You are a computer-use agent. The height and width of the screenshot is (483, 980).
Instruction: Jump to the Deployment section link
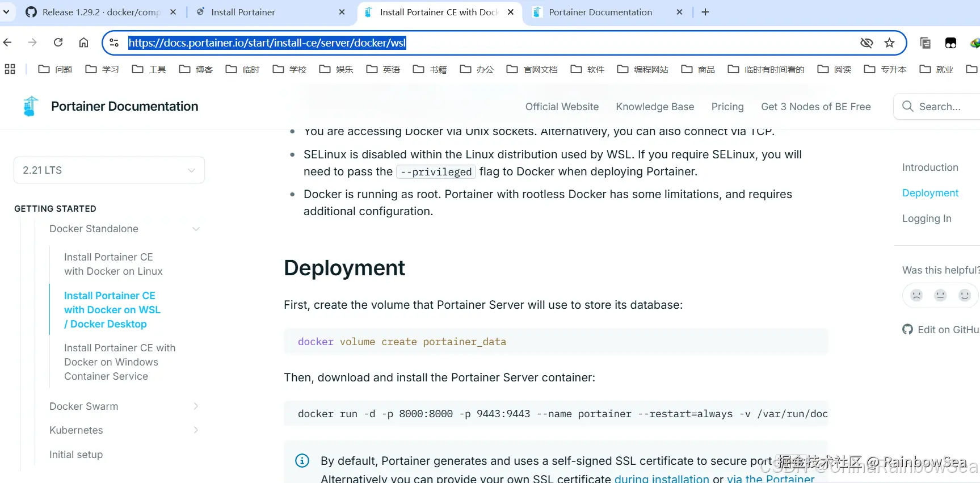pos(930,193)
